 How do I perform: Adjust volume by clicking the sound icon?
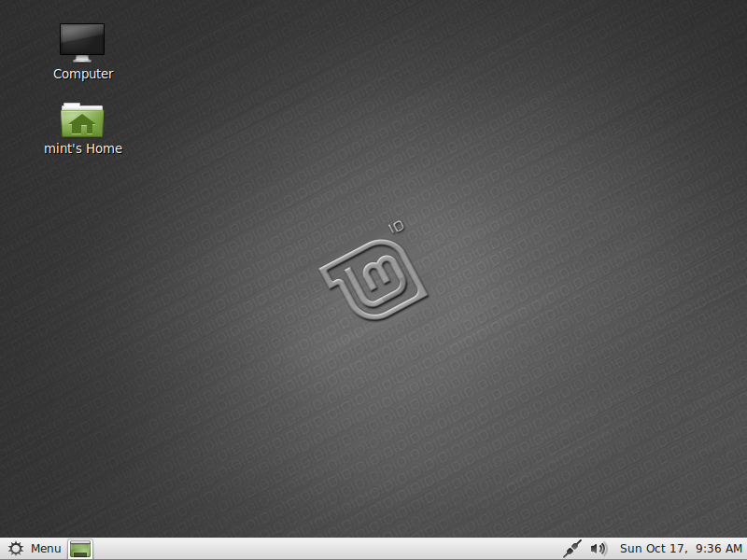(x=598, y=549)
